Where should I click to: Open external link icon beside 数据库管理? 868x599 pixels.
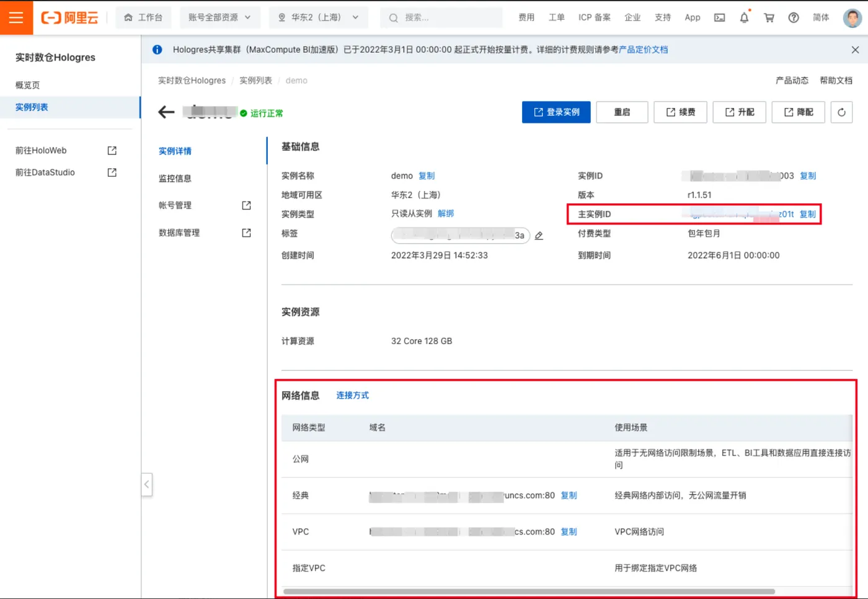click(x=246, y=233)
